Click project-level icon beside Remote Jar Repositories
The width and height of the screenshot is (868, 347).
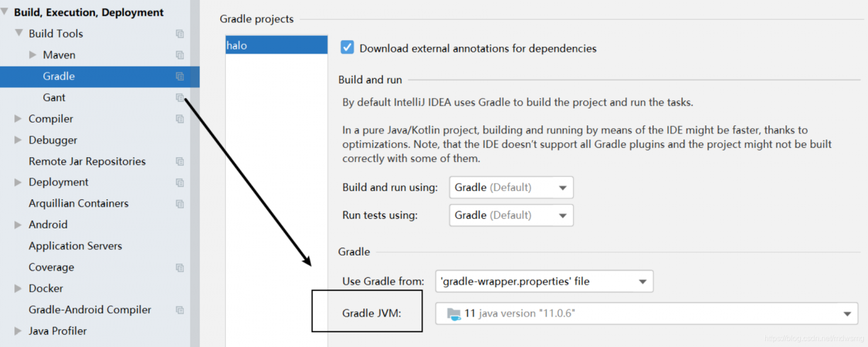[180, 161]
